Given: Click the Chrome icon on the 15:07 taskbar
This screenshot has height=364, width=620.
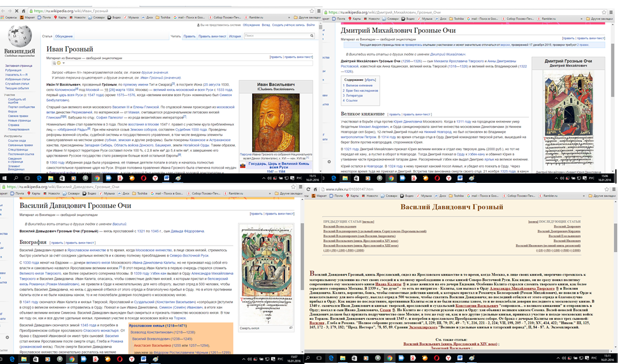Looking at the screenshot, I should click(72, 359).
